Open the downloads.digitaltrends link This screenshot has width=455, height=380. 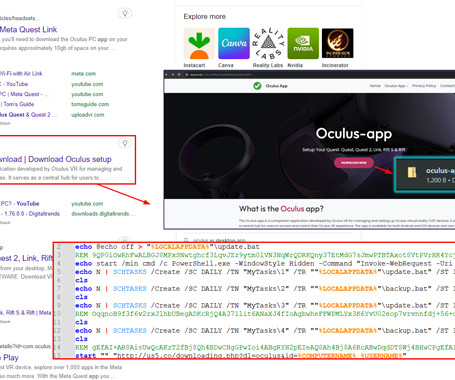[x=102, y=214]
